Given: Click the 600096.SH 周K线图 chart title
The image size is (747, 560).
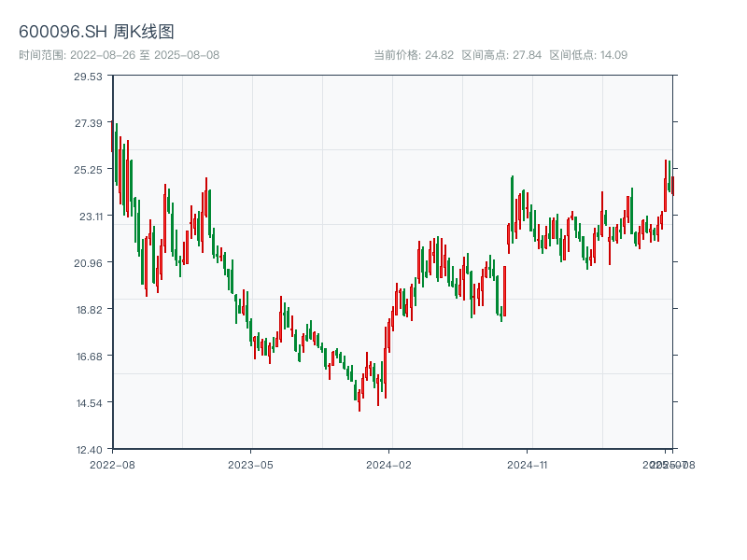Looking at the screenshot, I should (x=96, y=32).
